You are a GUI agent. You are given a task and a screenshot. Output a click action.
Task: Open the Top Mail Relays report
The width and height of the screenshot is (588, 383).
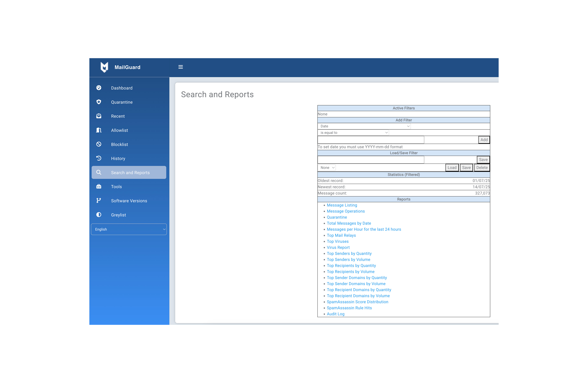coord(341,235)
